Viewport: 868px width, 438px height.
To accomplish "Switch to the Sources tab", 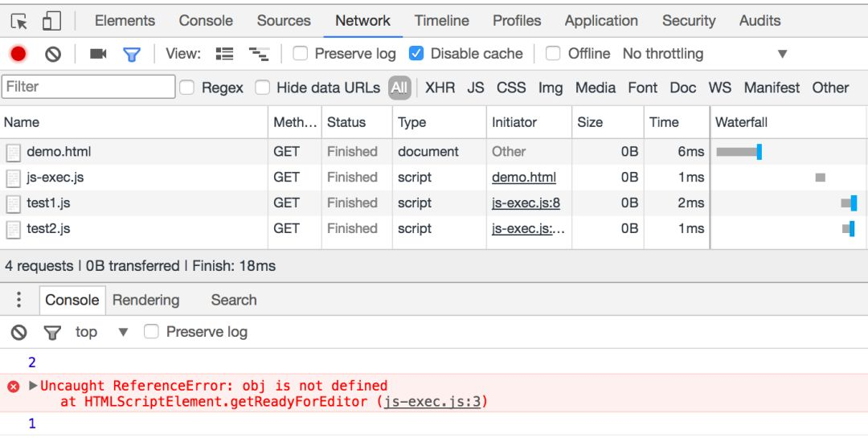I will pyautogui.click(x=284, y=20).
